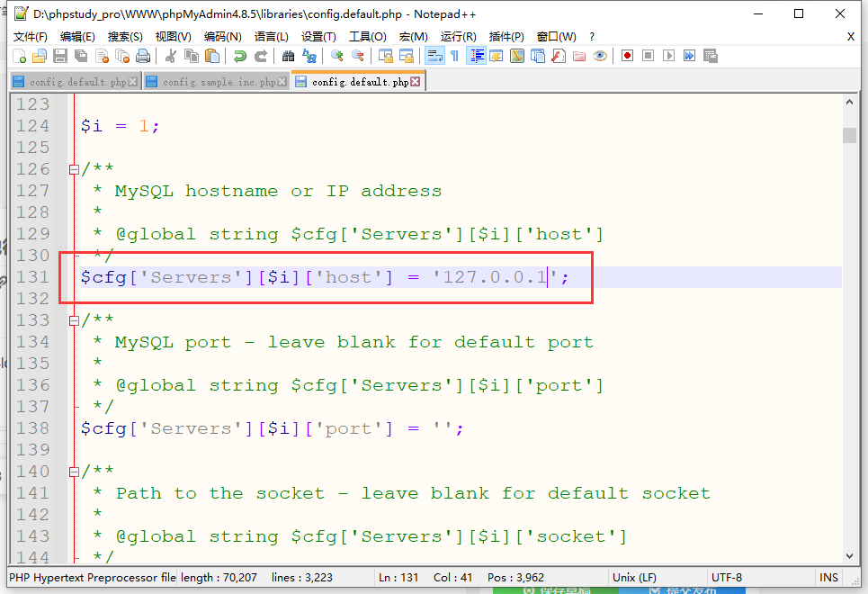Open the 编码(N) encoding menu
This screenshot has height=594, width=868.
(x=222, y=36)
